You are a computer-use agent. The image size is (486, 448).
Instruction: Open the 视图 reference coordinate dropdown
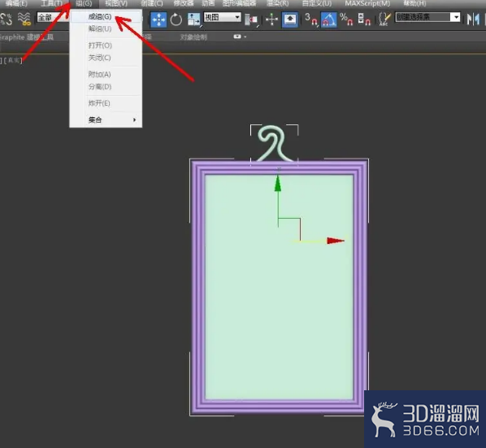tap(222, 17)
